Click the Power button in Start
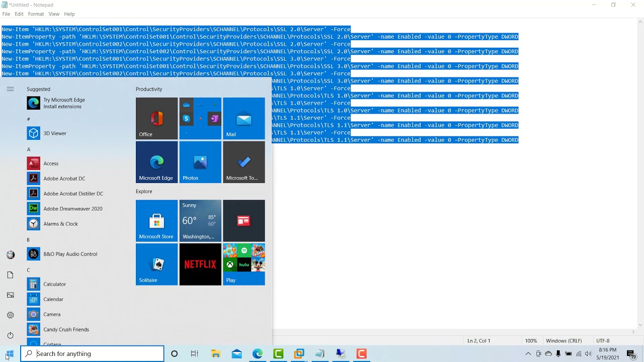Viewport: 644px width, 362px height. [10, 335]
